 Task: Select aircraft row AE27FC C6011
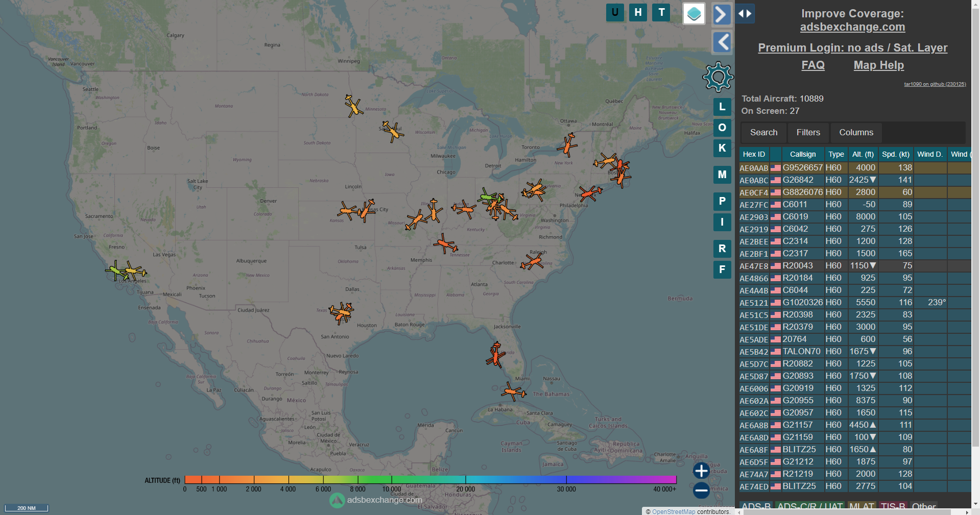855,205
